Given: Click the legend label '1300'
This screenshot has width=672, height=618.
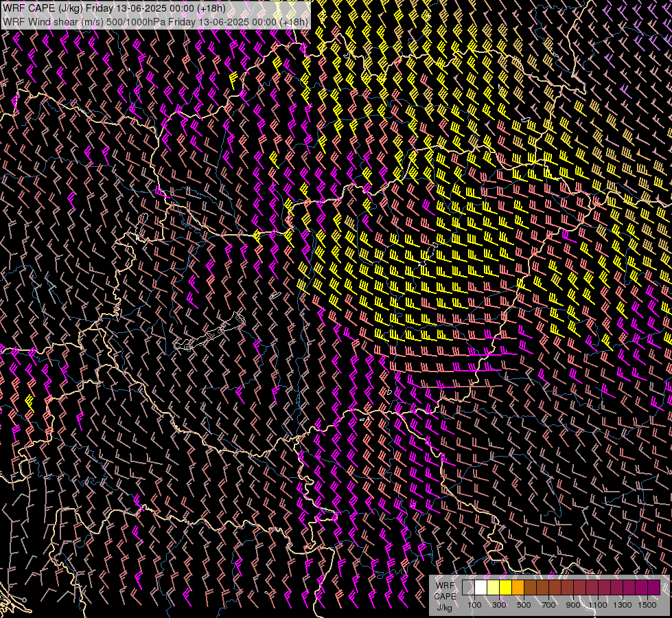Looking at the screenshot, I should point(623,605).
